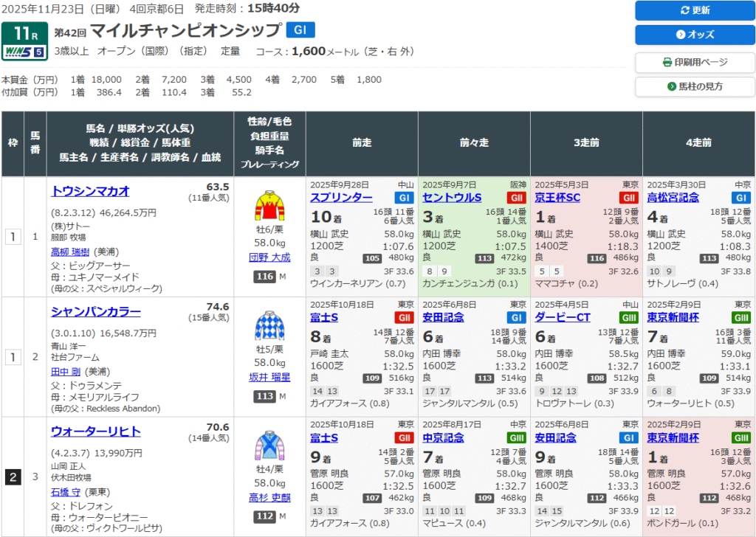Screen dimensions: 756x537
Task: Click Toshin Macau's red-yellow jockey silks icon
Action: click(269, 207)
